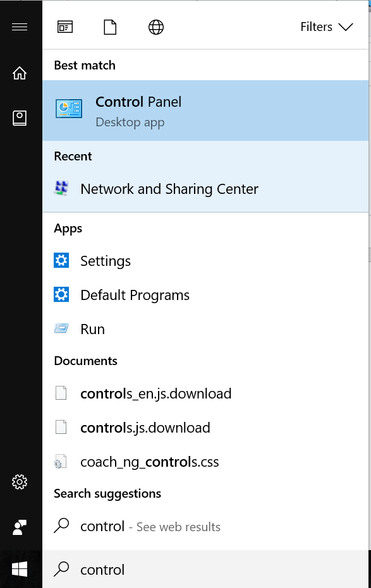Screen dimensions: 371x588
Task: Open the Feedback person icon in the sidebar
Action: (x=20, y=527)
